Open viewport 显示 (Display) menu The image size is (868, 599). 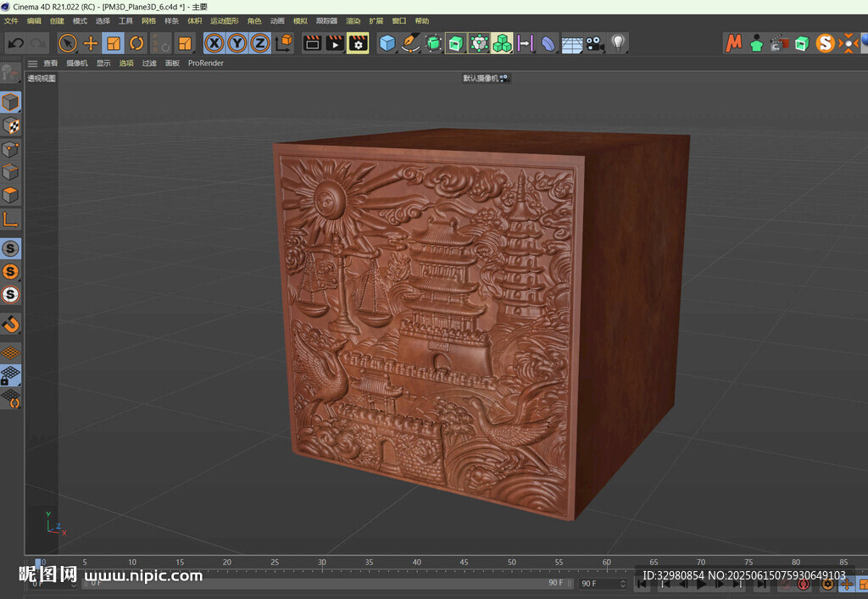point(103,63)
